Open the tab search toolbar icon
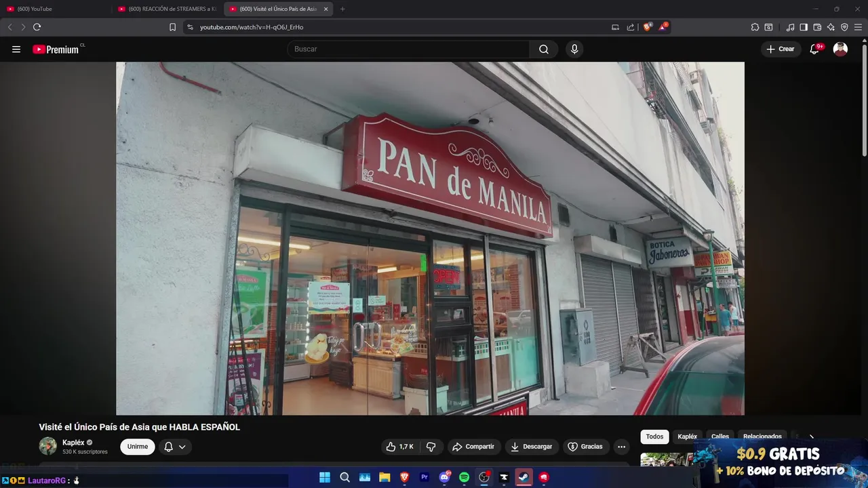 coord(768,27)
